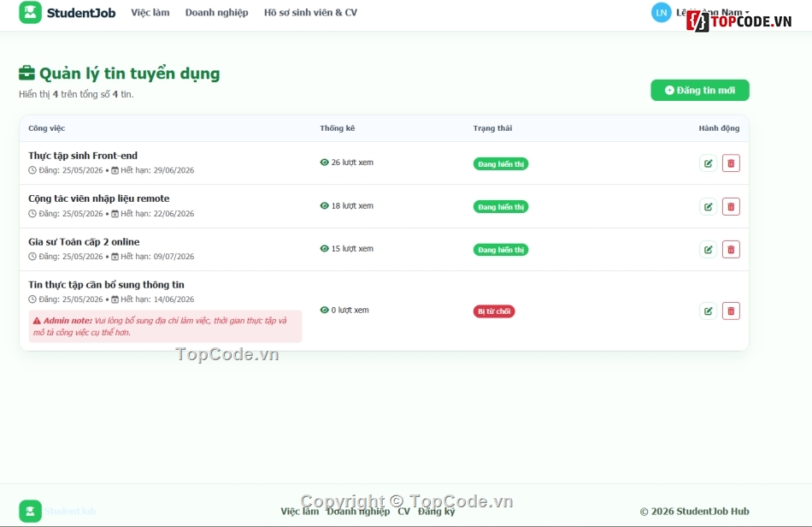Delete the Tin thực tập cần bổ sung posting
The image size is (812, 527).
[x=731, y=311]
